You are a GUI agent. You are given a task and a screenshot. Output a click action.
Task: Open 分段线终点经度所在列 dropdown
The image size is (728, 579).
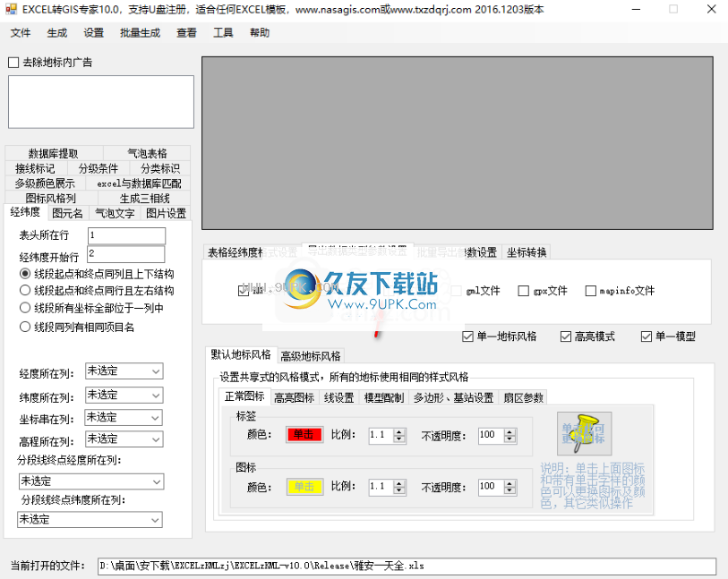91,481
